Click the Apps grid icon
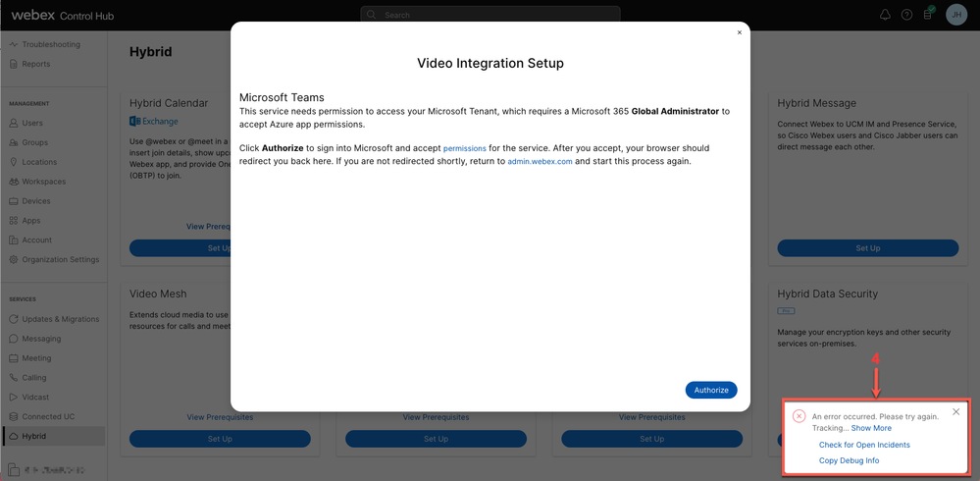980x481 pixels. (13, 221)
